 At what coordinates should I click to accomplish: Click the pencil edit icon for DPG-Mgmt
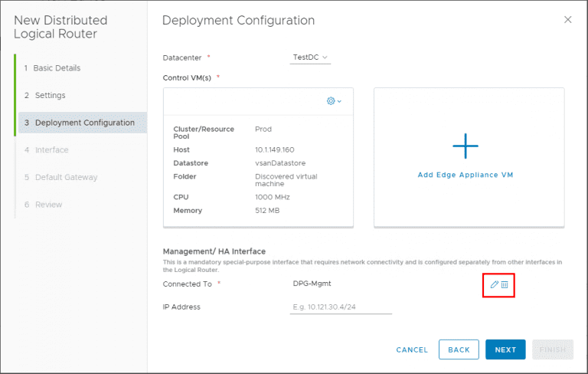494,284
